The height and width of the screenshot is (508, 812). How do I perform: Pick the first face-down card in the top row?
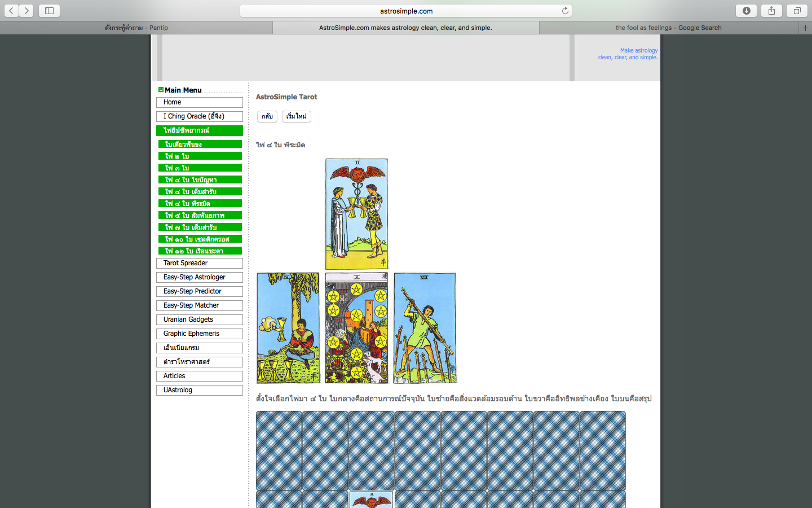[279, 450]
